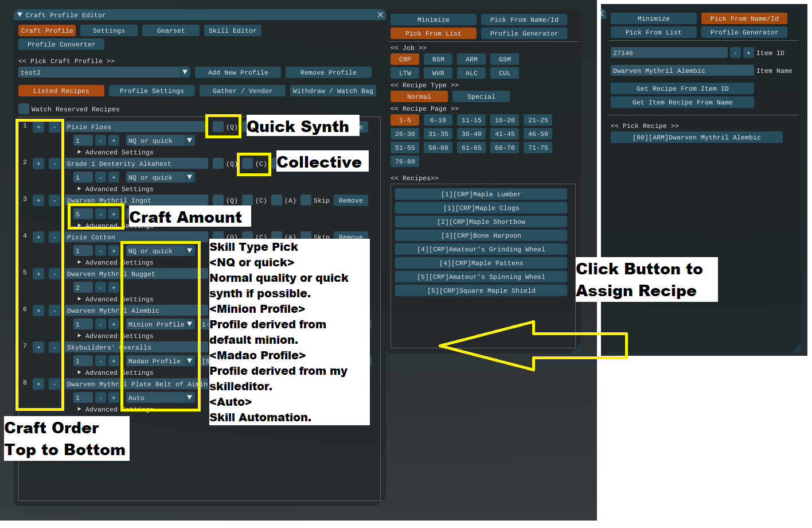Increase craft amount for Dwarven Mythril Ingot
The height and width of the screenshot is (528, 812).
coord(114,214)
